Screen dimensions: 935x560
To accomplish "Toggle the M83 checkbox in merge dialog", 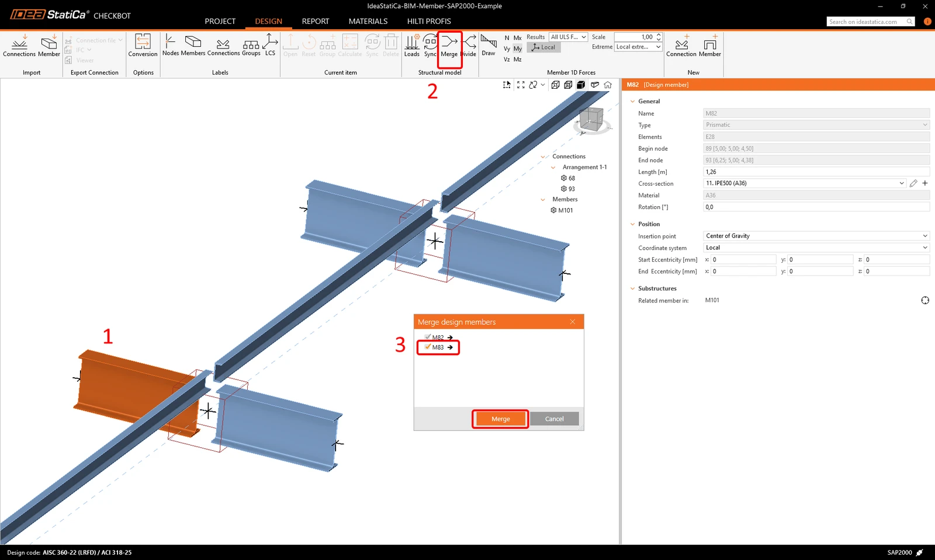I will pos(428,347).
